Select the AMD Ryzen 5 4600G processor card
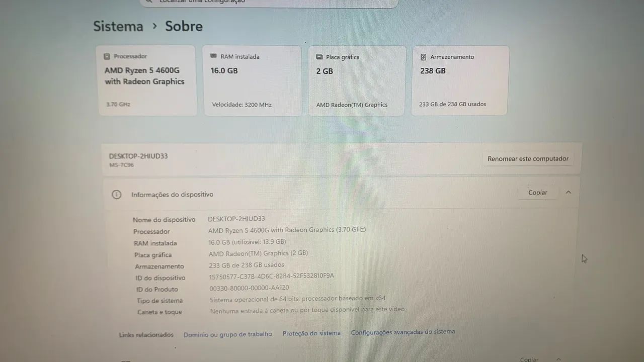The width and height of the screenshot is (644, 362). click(147, 80)
